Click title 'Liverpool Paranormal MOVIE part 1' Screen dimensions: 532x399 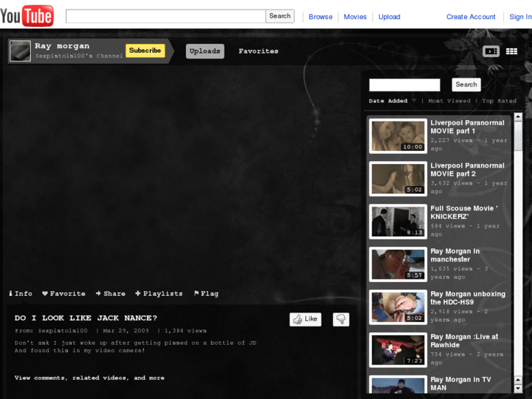tap(468, 127)
